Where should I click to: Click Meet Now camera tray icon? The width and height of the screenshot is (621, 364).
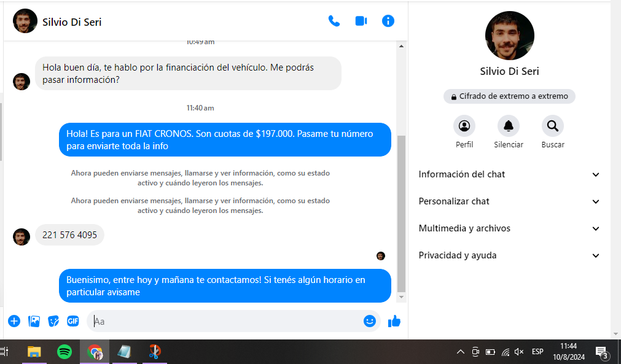(475, 352)
